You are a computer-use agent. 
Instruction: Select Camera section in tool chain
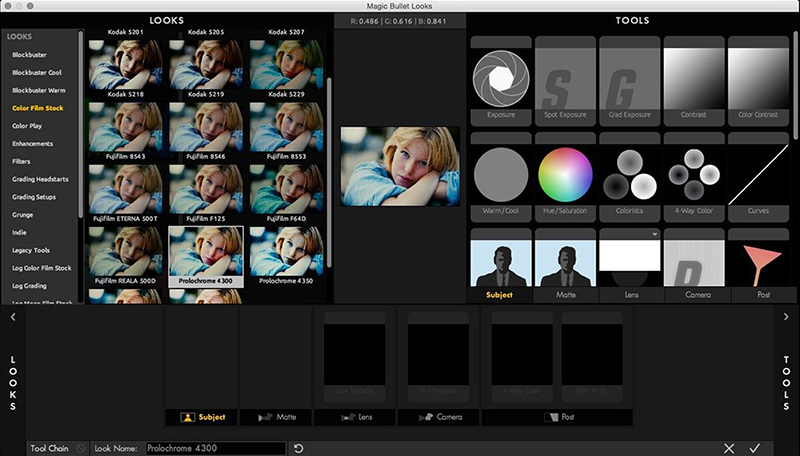[439, 417]
